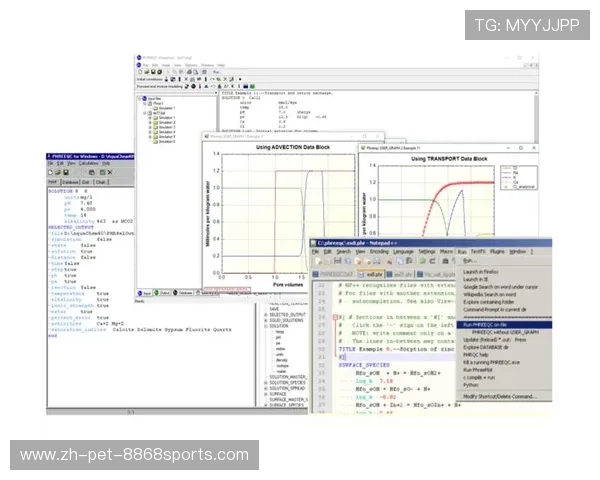Choose Run PHREEQC on file menu entry
Screen dimensions: 600x480
[x=504, y=325]
